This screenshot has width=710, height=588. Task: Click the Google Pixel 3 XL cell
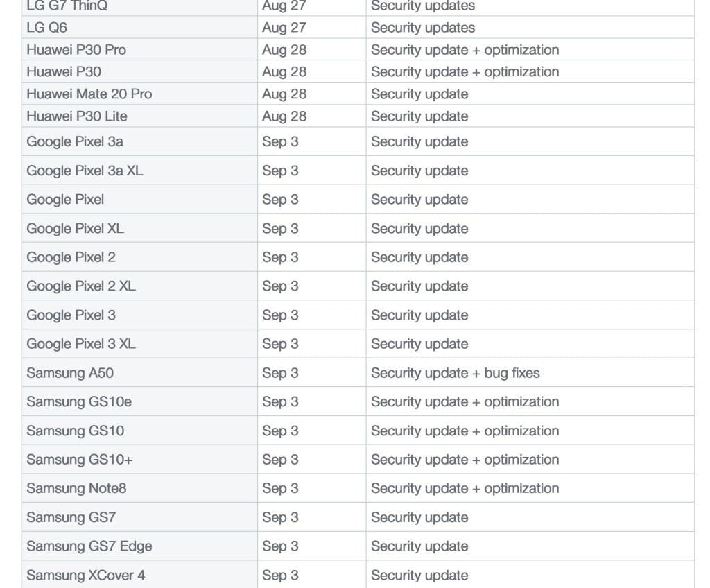coord(81,344)
